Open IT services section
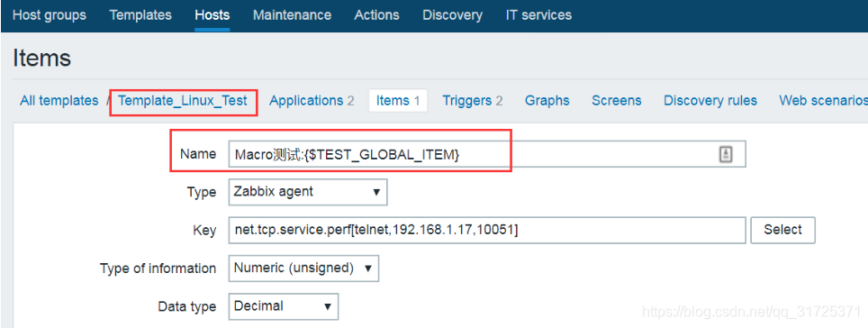The width and height of the screenshot is (868, 328). 538,15
